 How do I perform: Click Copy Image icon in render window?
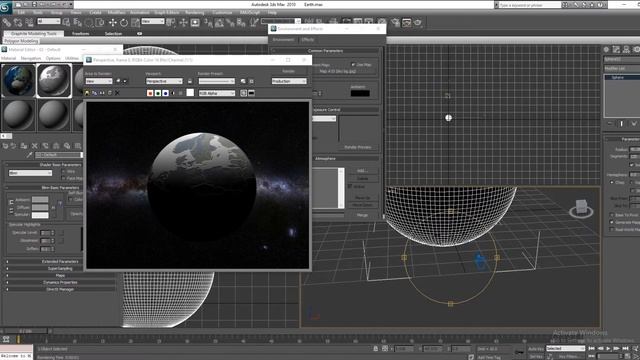[x=94, y=93]
